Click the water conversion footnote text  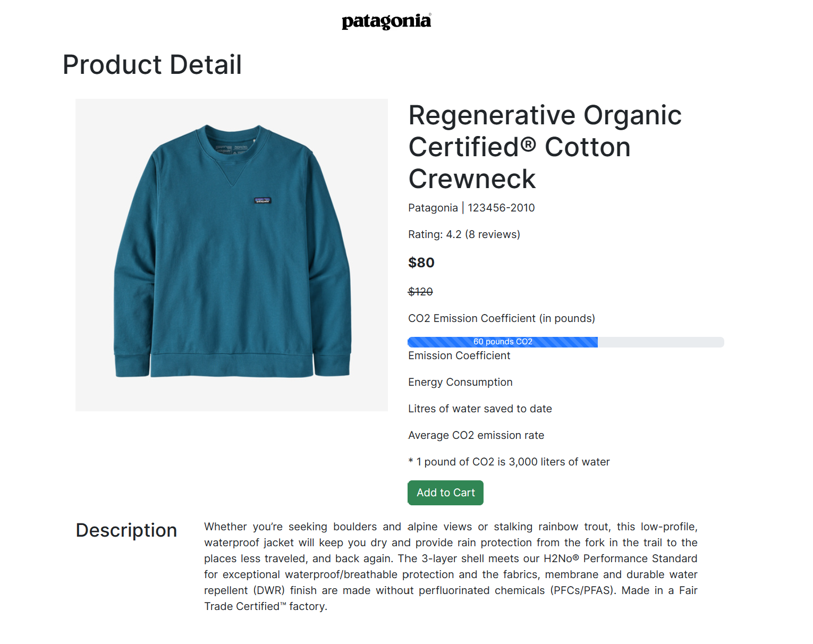(509, 461)
